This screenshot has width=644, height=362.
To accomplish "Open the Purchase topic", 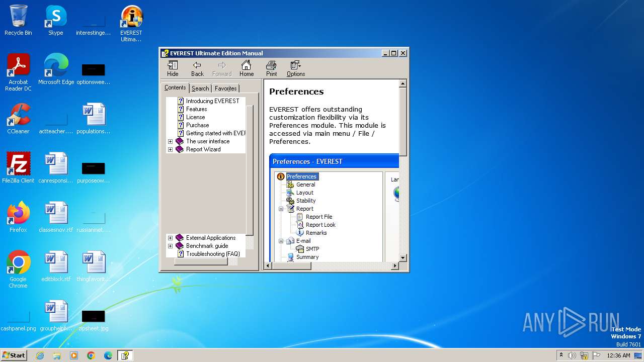I will click(x=197, y=125).
